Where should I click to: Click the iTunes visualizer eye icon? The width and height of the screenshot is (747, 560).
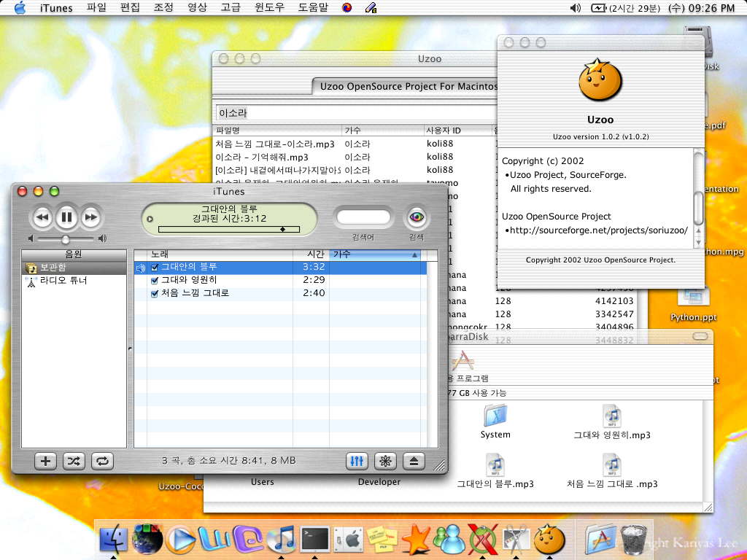click(417, 217)
